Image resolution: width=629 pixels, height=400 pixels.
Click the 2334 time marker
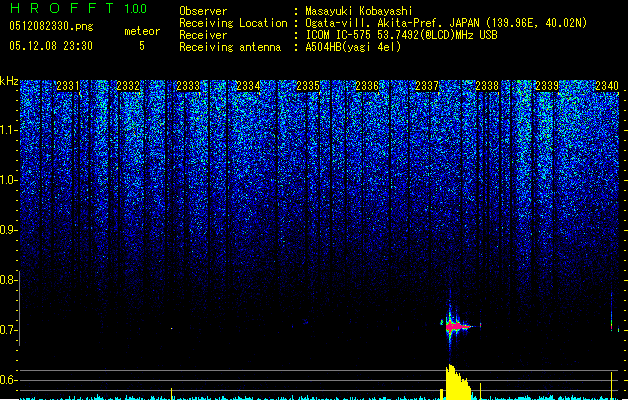(248, 86)
